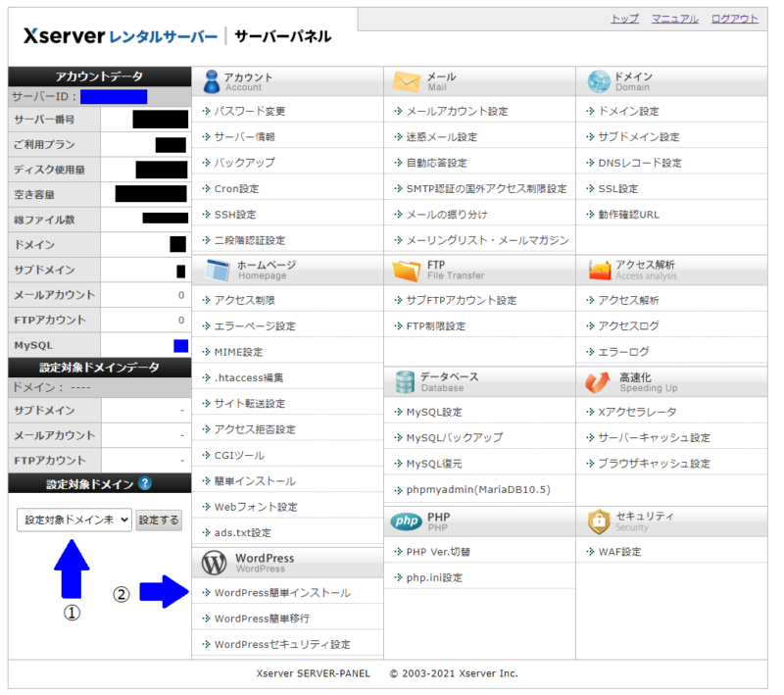Click the Security padlock shield icon
This screenshot has width=784, height=695.
coord(599,521)
